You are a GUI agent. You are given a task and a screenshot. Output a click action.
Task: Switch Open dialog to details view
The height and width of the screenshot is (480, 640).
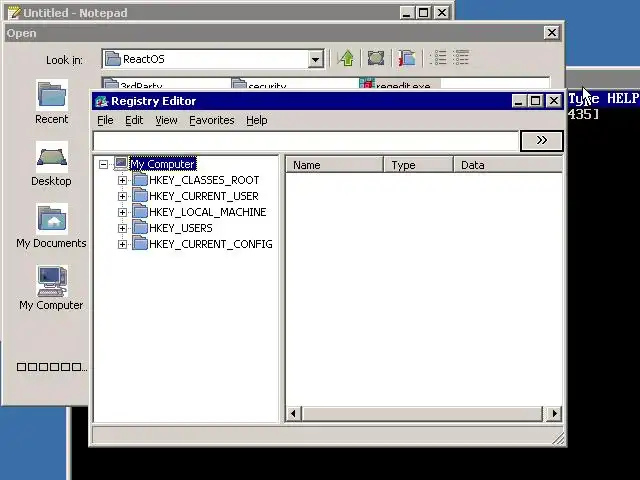(461, 58)
